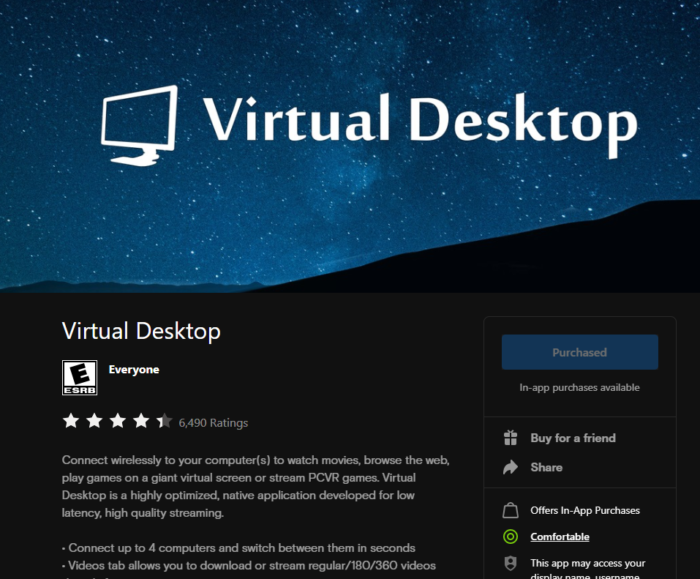Click the second rating star
Screen dimensions: 700x579
click(x=94, y=421)
